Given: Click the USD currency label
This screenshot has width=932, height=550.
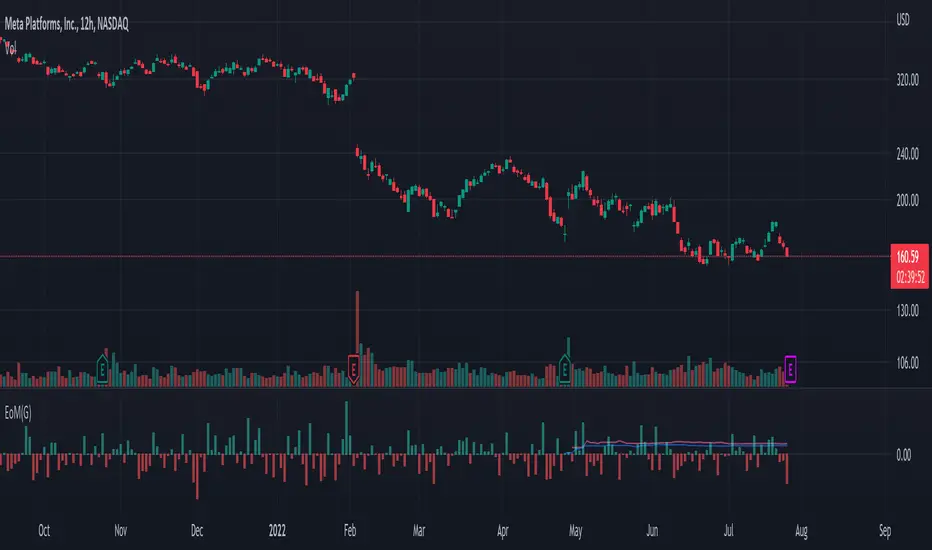Looking at the screenshot, I should point(903,20).
